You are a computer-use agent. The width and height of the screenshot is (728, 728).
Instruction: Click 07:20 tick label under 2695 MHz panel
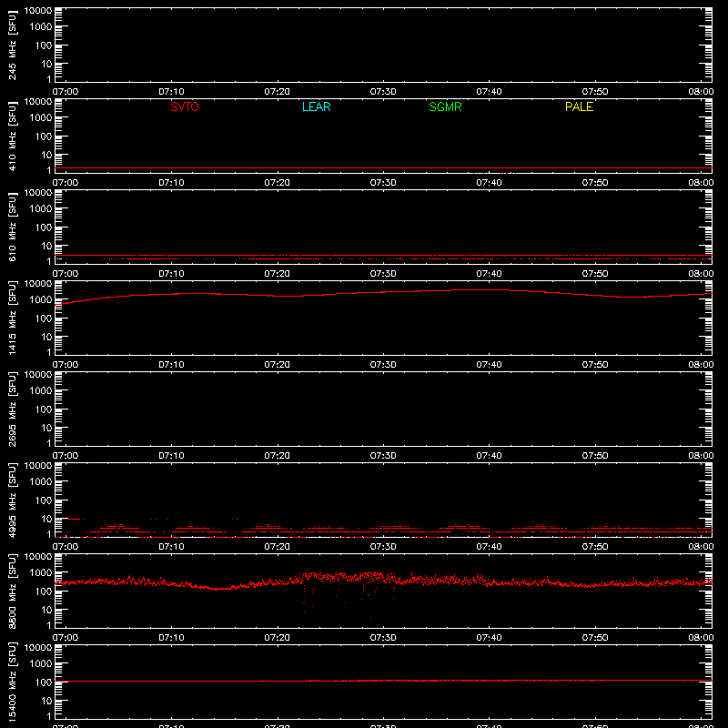278,456
